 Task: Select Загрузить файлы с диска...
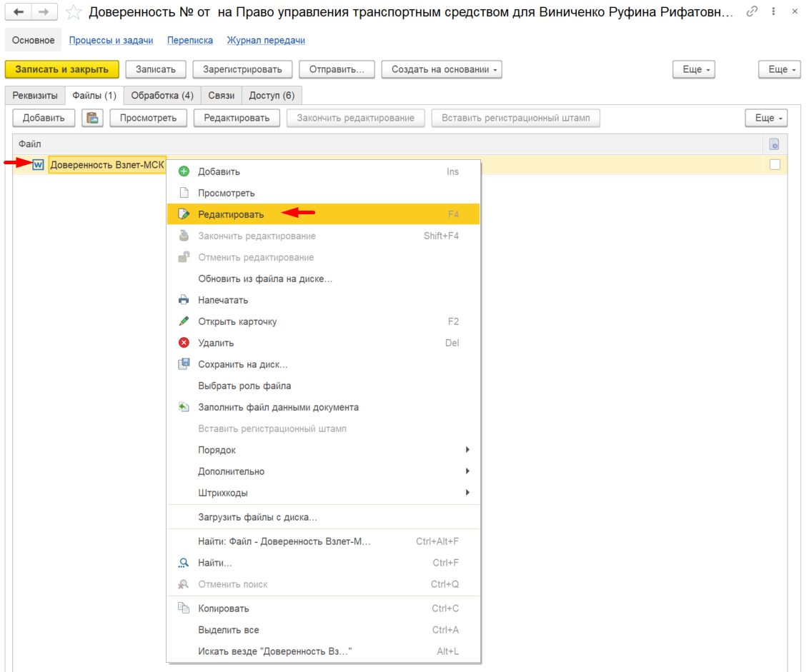click(x=324, y=517)
